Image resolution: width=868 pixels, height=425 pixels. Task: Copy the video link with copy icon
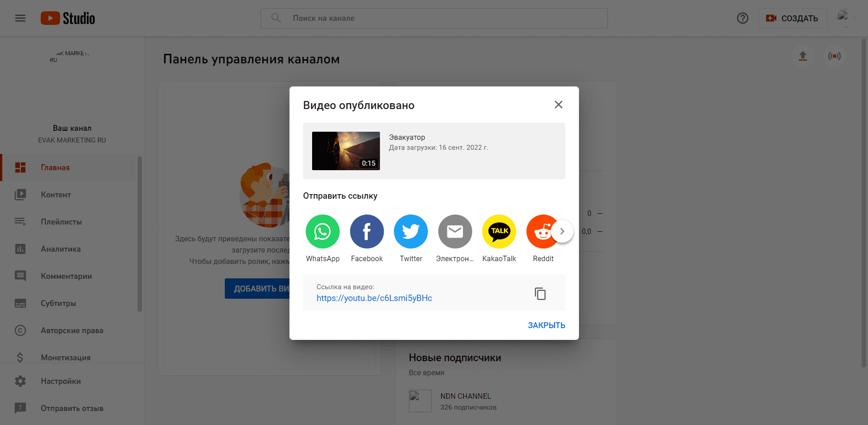point(540,293)
